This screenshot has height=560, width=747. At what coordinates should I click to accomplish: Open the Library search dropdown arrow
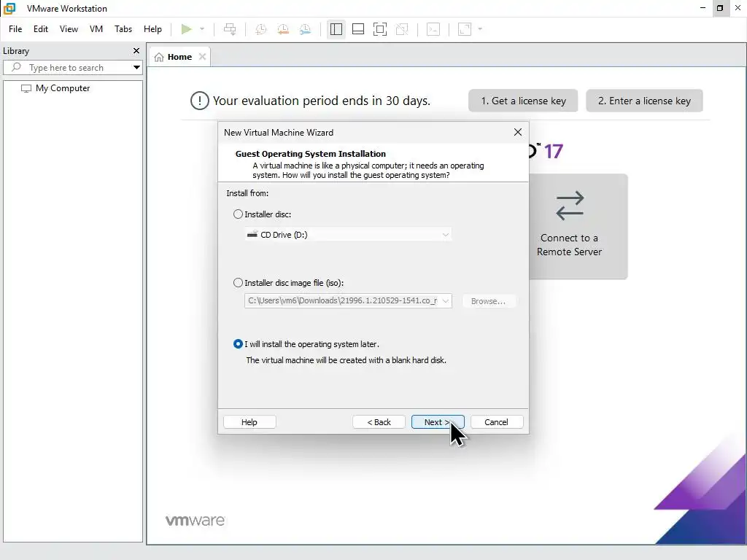[x=136, y=68]
